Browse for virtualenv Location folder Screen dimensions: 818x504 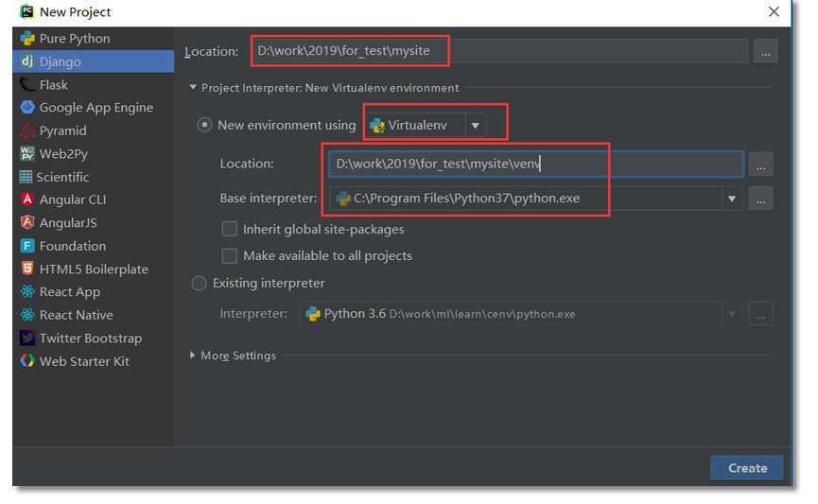760,164
